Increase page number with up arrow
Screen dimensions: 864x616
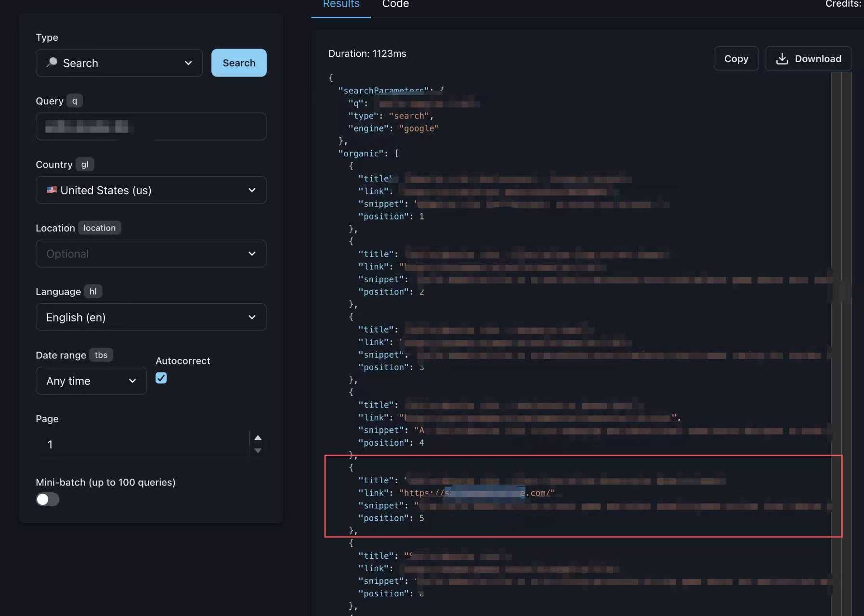[x=258, y=437]
